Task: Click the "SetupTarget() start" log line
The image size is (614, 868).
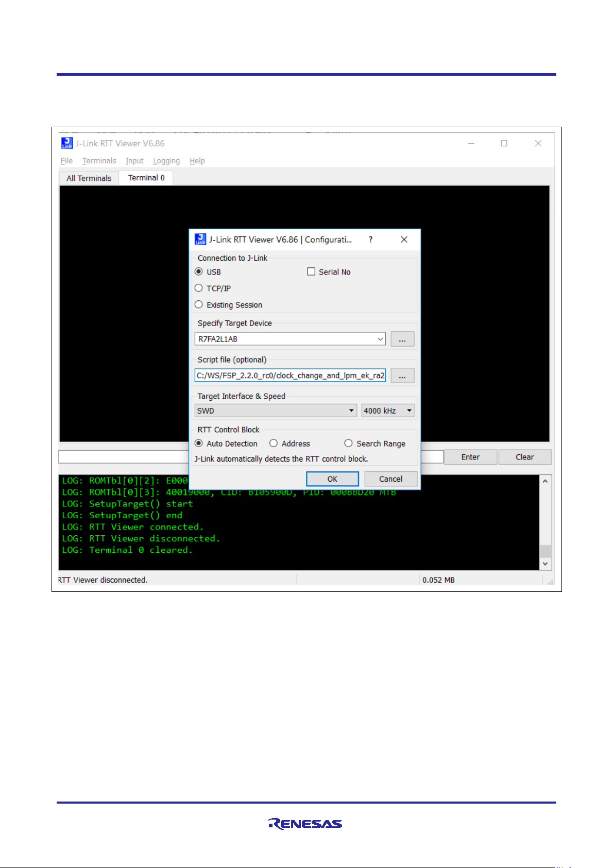Action: (x=127, y=504)
